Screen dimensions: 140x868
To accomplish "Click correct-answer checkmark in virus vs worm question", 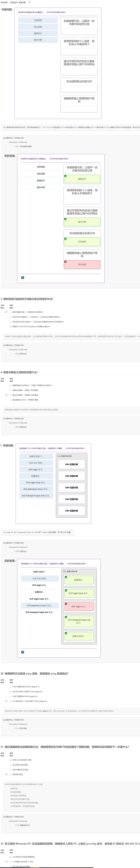I will [x=6, y=395].
